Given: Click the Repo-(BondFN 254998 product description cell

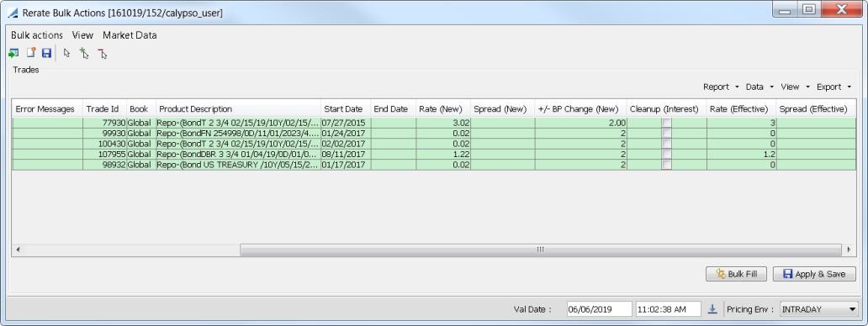Looking at the screenshot, I should [238, 133].
